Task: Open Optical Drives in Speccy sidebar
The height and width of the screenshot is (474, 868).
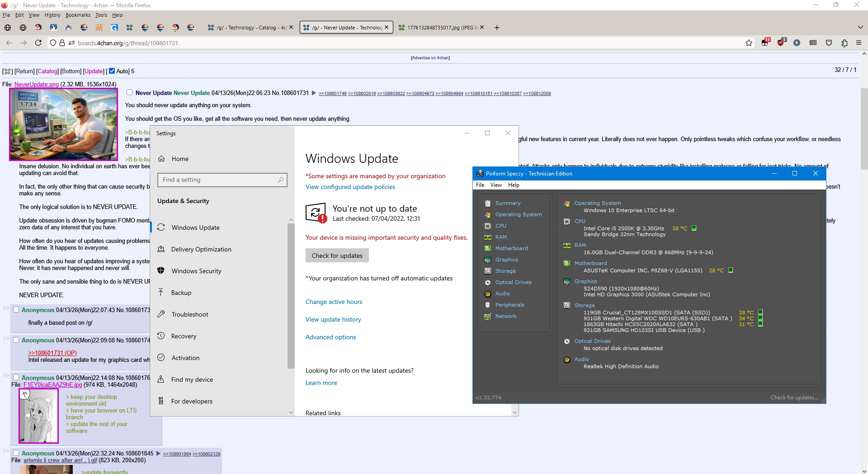Action: (513, 282)
